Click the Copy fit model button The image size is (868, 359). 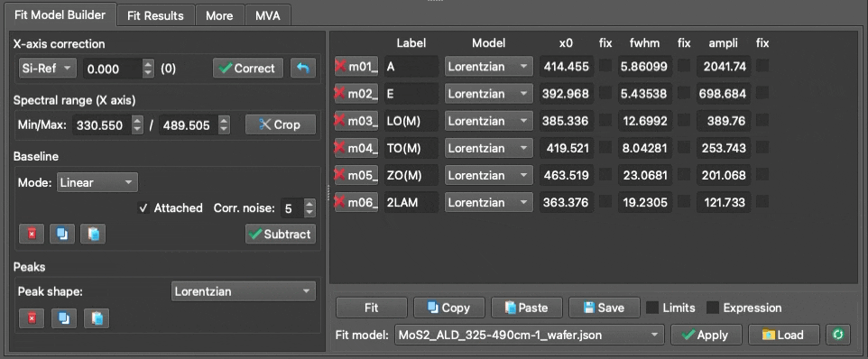pos(449,308)
